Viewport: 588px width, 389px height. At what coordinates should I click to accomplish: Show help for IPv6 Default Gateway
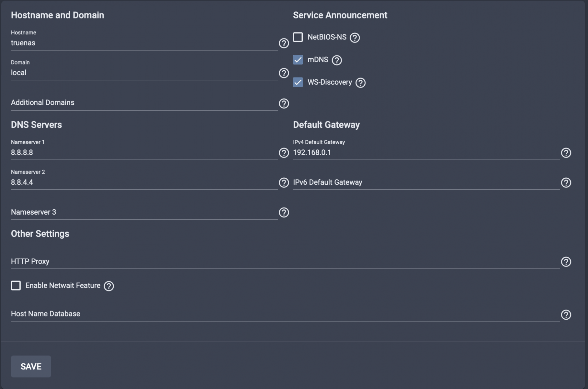pyautogui.click(x=566, y=183)
